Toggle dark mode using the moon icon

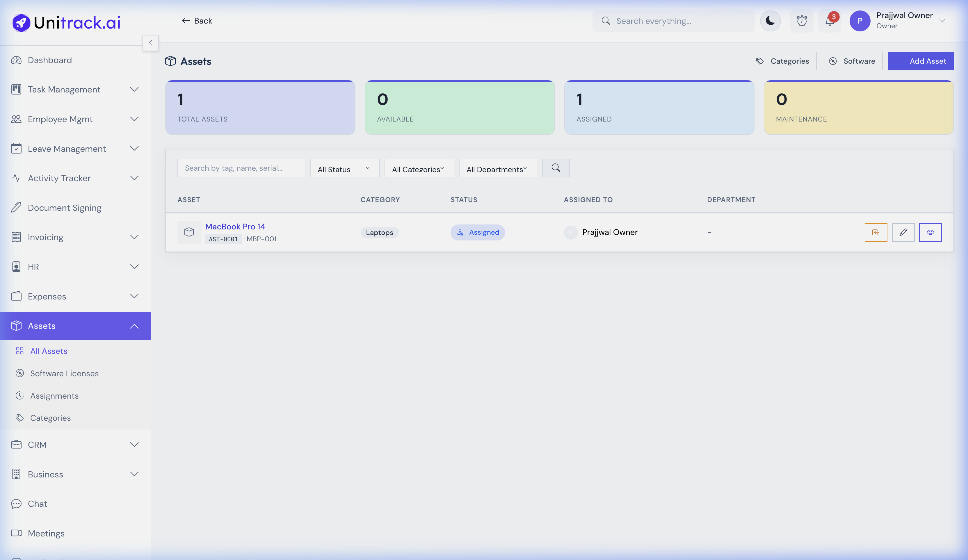click(770, 21)
